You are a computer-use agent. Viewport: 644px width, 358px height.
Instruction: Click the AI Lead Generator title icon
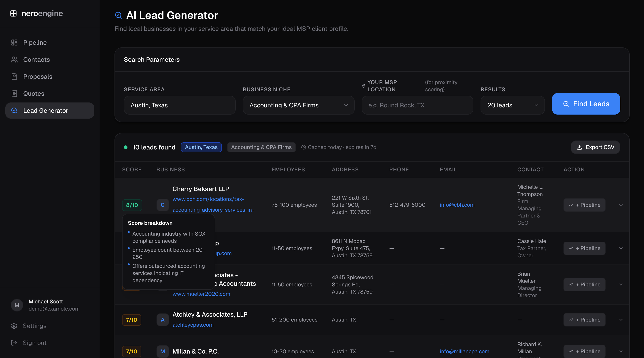tap(119, 15)
